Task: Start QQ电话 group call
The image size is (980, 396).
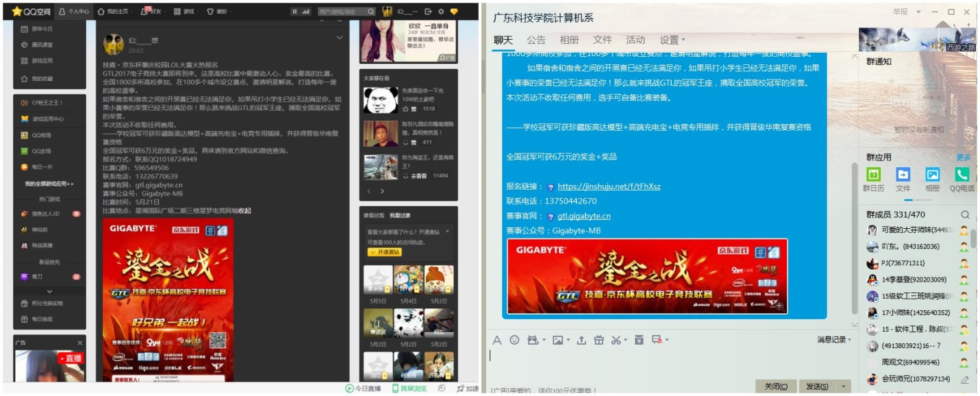Action: coord(962,175)
